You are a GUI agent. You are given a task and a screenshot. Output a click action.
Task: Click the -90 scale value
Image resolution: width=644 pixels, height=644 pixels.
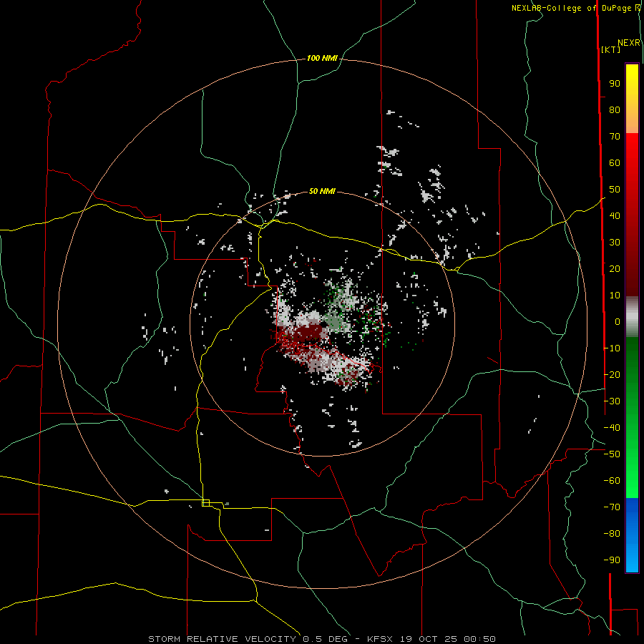pyautogui.click(x=612, y=560)
